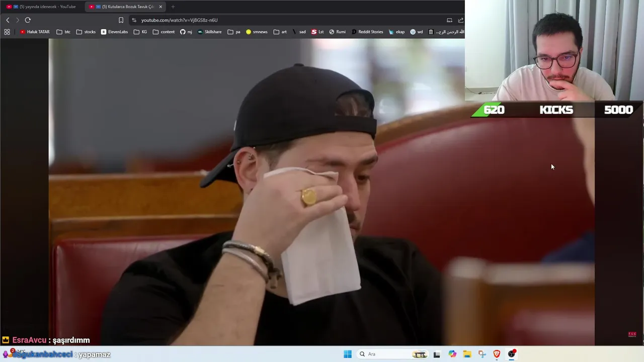This screenshot has height=362, width=644.
Task: Switch to the 'yayında izlenecek - YouTube' tab
Action: click(x=42, y=7)
